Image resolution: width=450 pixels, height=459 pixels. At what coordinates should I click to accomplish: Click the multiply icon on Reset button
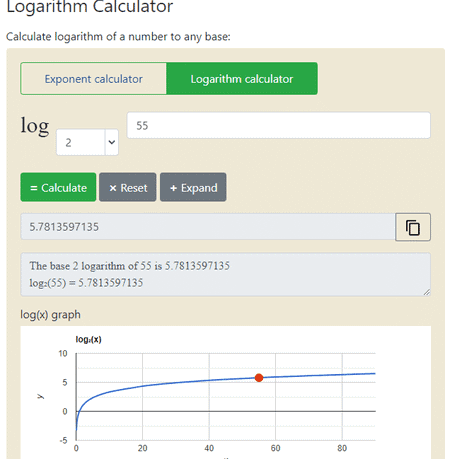[113, 188]
